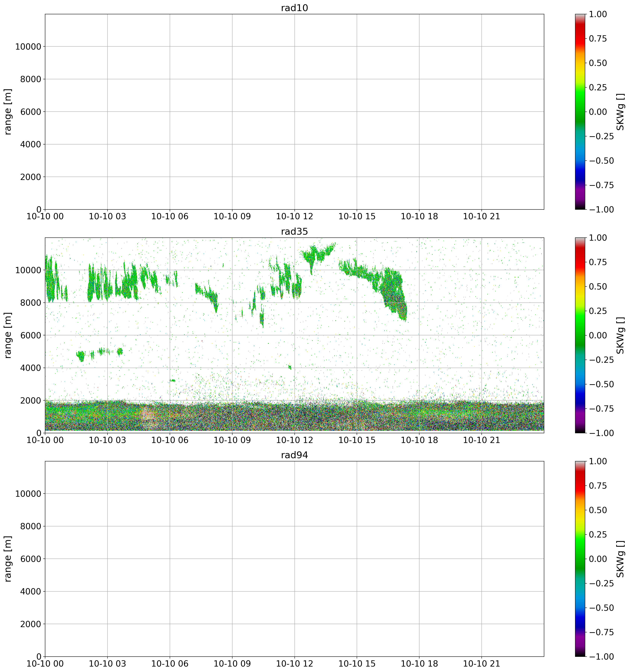This screenshot has width=629, height=672.
Task: Click the top colorbar's 0.75 tick label
Action: point(598,39)
